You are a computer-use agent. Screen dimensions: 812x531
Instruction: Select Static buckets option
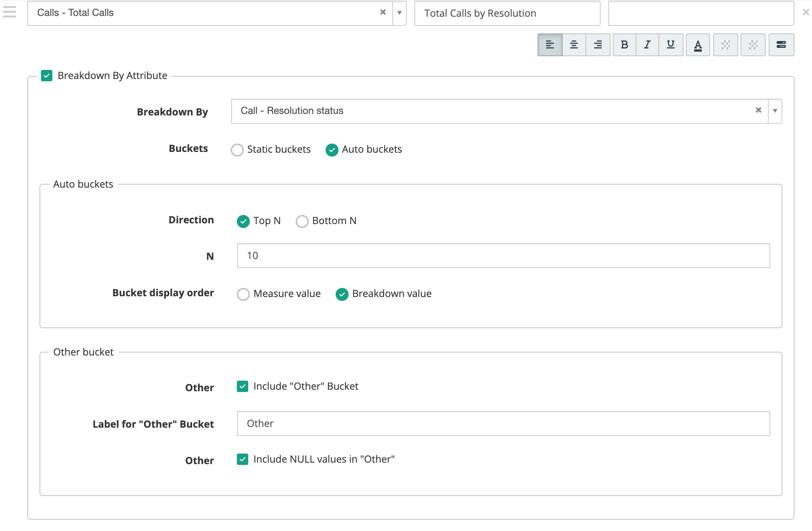tap(237, 150)
